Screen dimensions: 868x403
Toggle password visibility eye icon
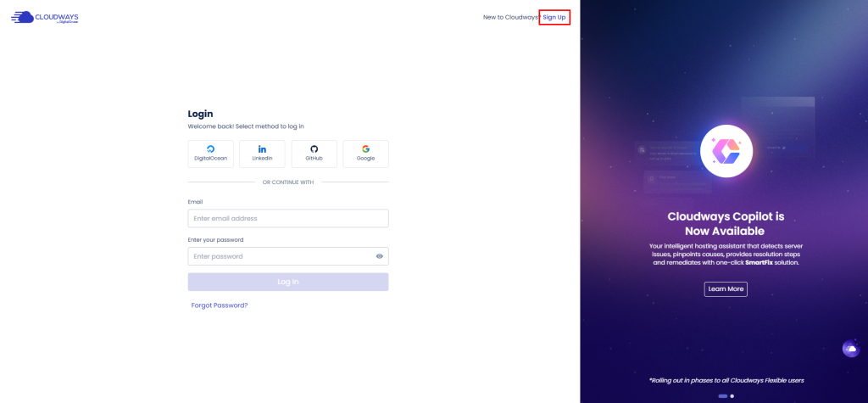(379, 256)
